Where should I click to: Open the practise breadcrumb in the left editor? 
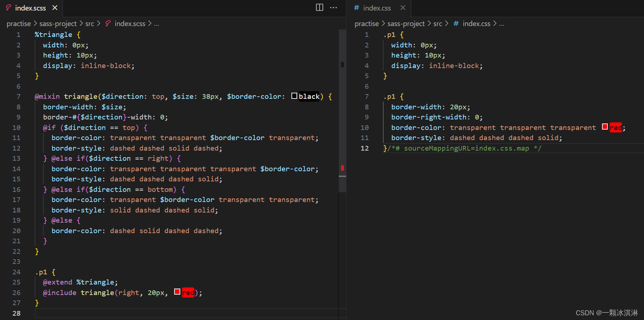tap(19, 24)
